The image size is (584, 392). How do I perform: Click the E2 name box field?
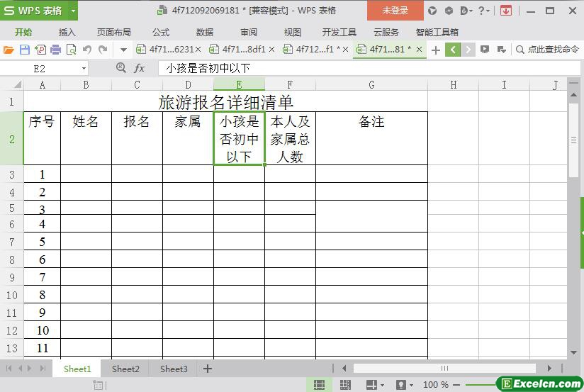coord(40,69)
